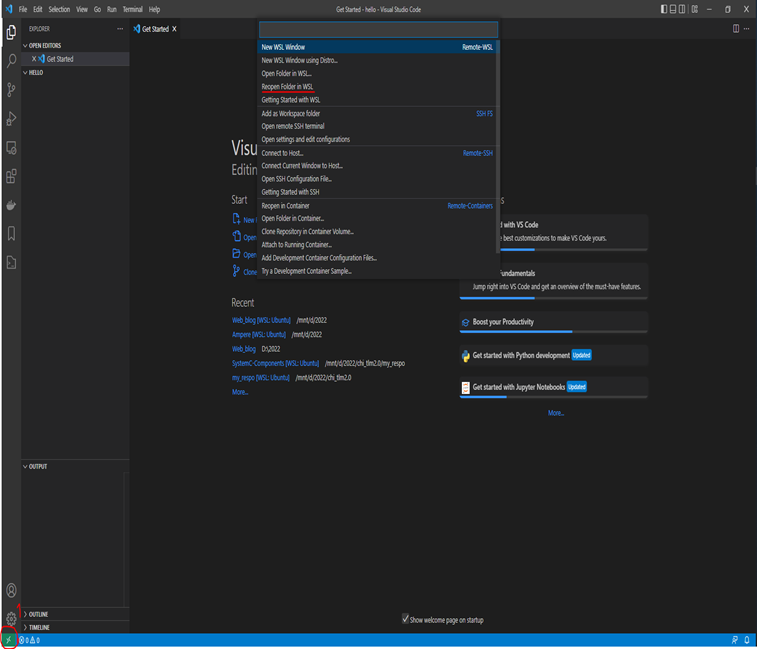Image resolution: width=757 pixels, height=649 pixels.
Task: Click More link under walkthroughs
Action: [556, 413]
